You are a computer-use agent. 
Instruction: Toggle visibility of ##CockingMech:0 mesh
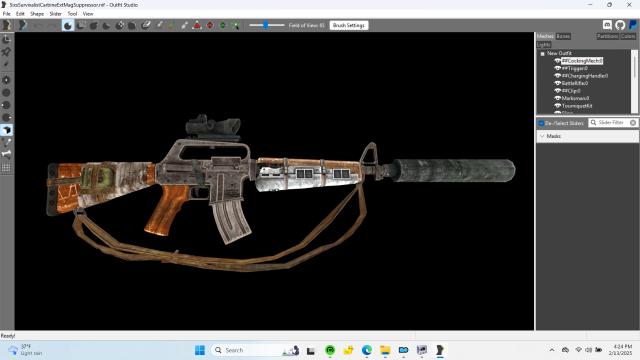(557, 61)
